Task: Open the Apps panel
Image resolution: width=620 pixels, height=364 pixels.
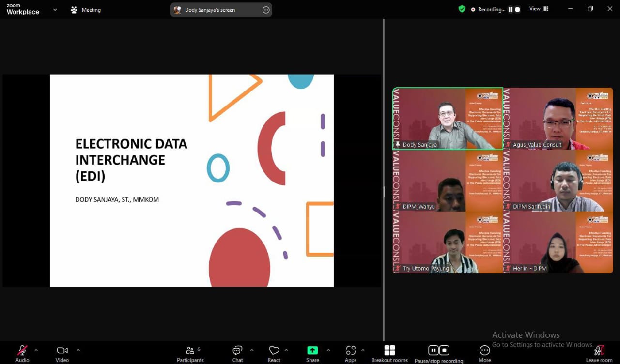Action: (351, 353)
